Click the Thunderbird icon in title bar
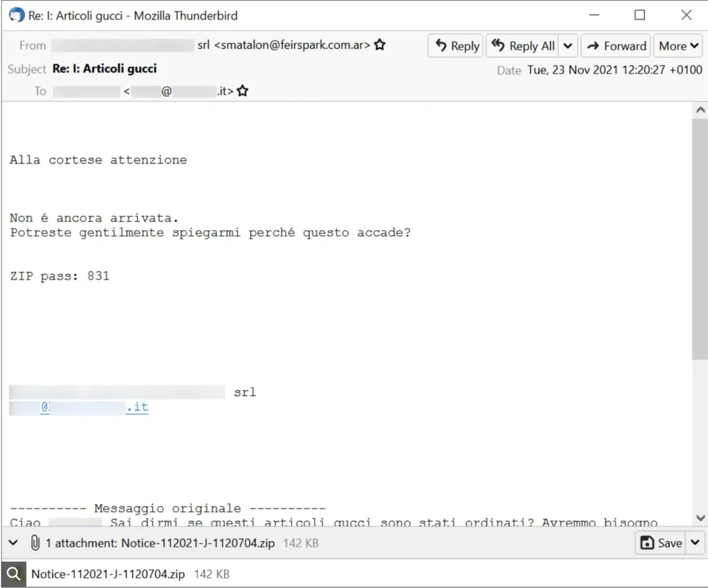The width and height of the screenshot is (708, 588). tap(16, 15)
